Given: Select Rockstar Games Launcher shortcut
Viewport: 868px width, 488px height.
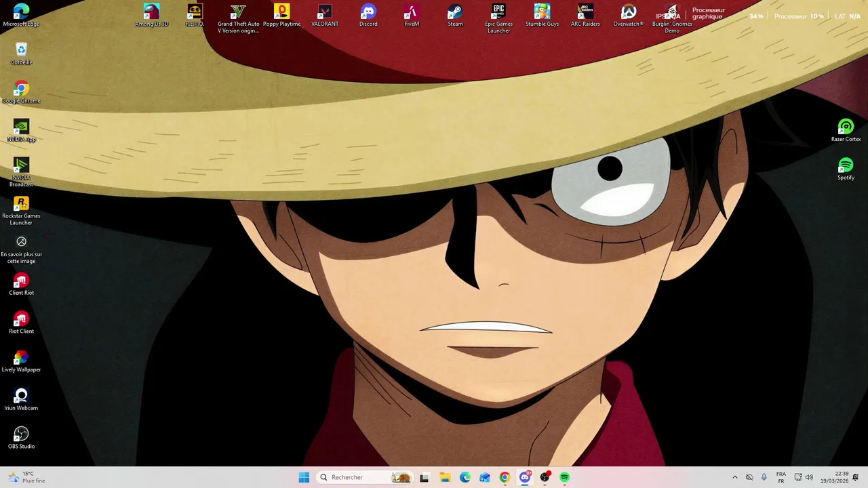Looking at the screenshot, I should (21, 211).
